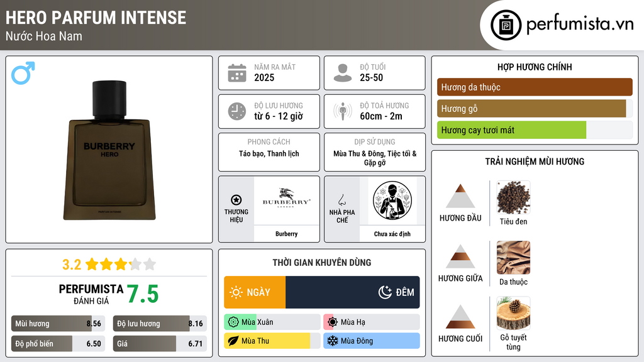Click the green Hương cay tươi mát bar
Screen dimensions: 644x362
point(512,130)
